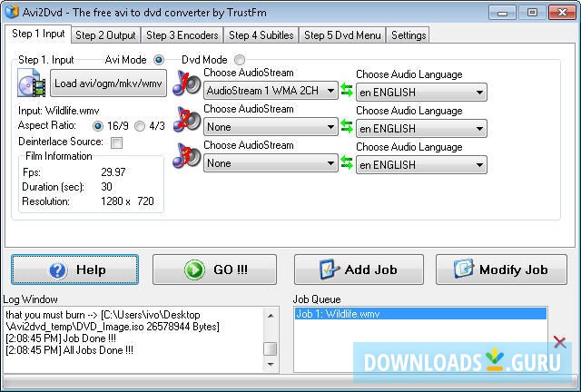Open first Choose Audio Language dropdown

coord(421,92)
